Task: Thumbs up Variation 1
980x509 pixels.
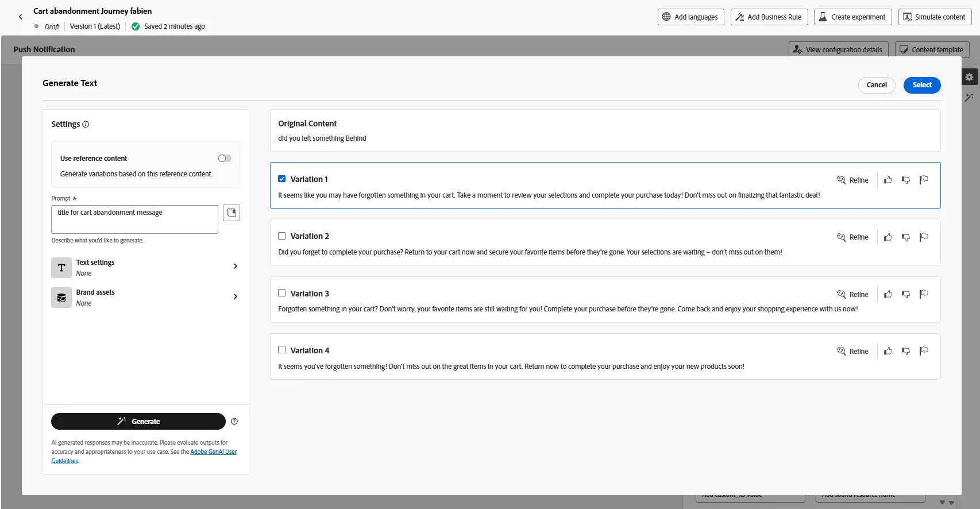Action: (x=888, y=180)
